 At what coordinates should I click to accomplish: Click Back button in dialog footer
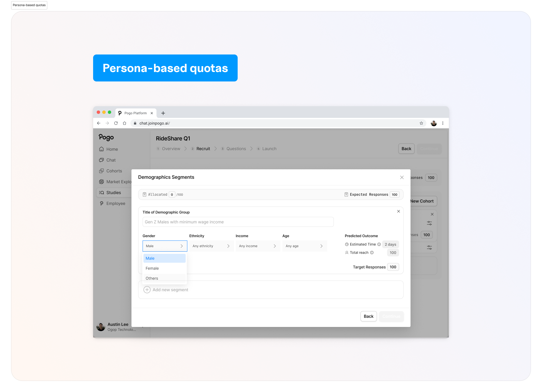369,316
